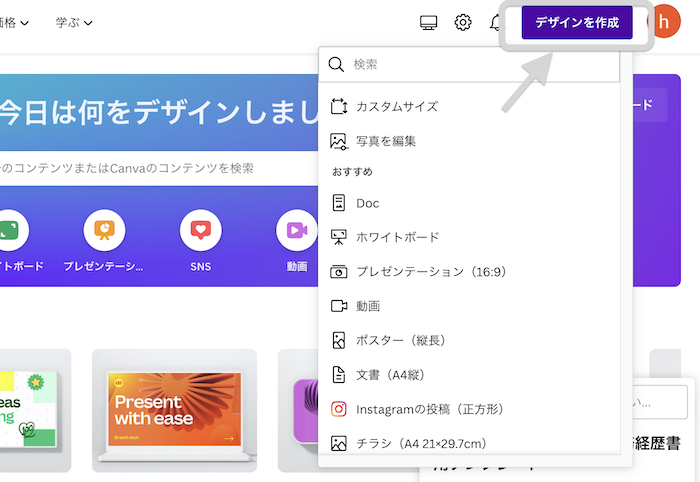Open the Present with ease template thumbnail

pyautogui.click(x=174, y=410)
